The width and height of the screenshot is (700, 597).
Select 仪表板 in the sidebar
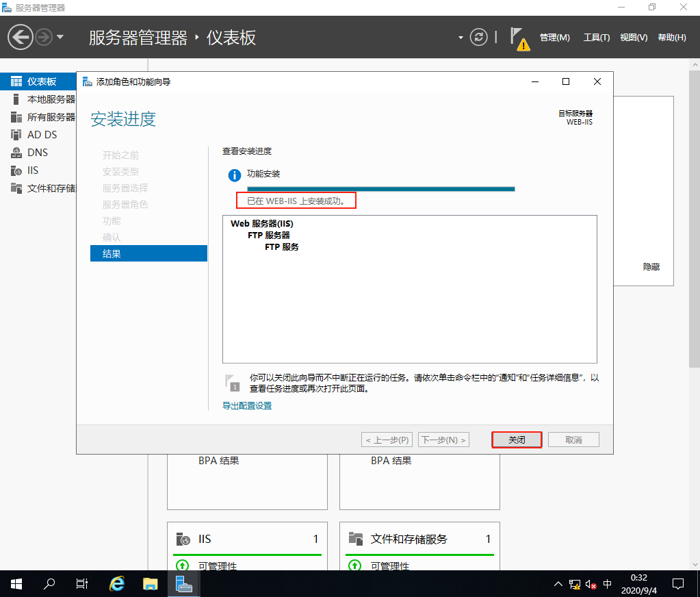coord(38,81)
